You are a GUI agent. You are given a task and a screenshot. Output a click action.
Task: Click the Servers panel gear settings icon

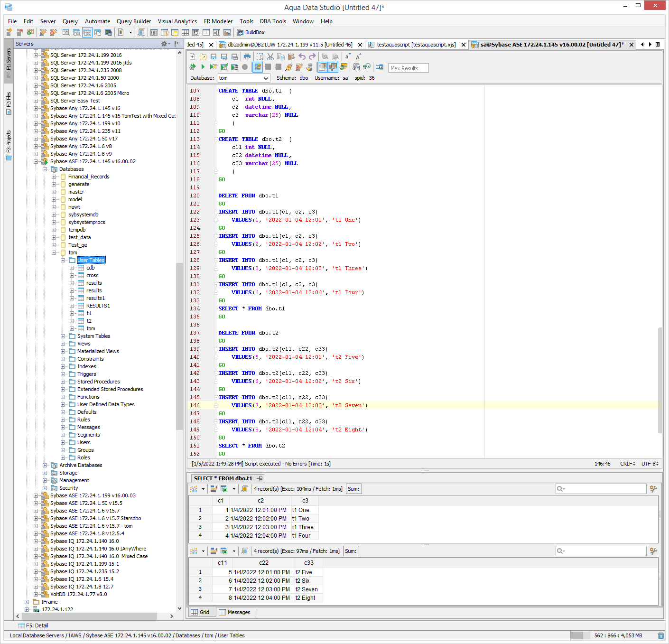(x=164, y=44)
